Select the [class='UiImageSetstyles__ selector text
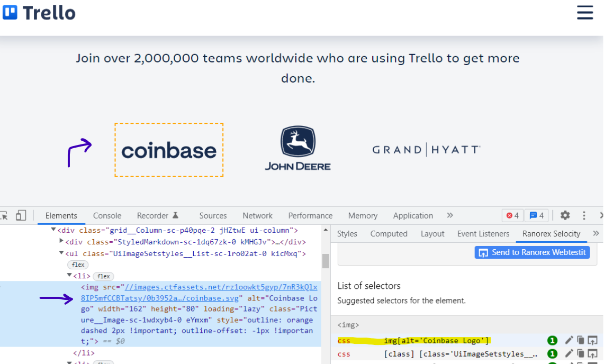604x364 pixels. (461, 354)
